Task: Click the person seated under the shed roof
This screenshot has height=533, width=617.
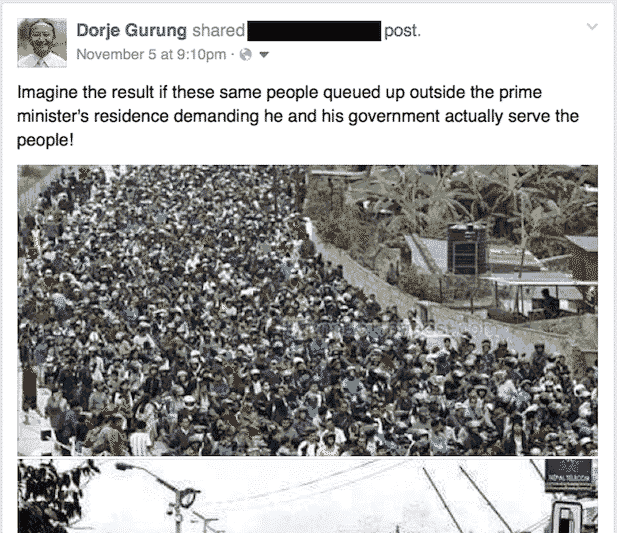Action: point(547,302)
